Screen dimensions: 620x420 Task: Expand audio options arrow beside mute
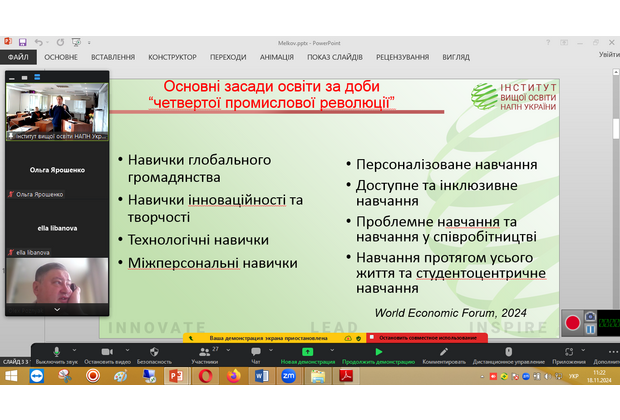(75, 351)
